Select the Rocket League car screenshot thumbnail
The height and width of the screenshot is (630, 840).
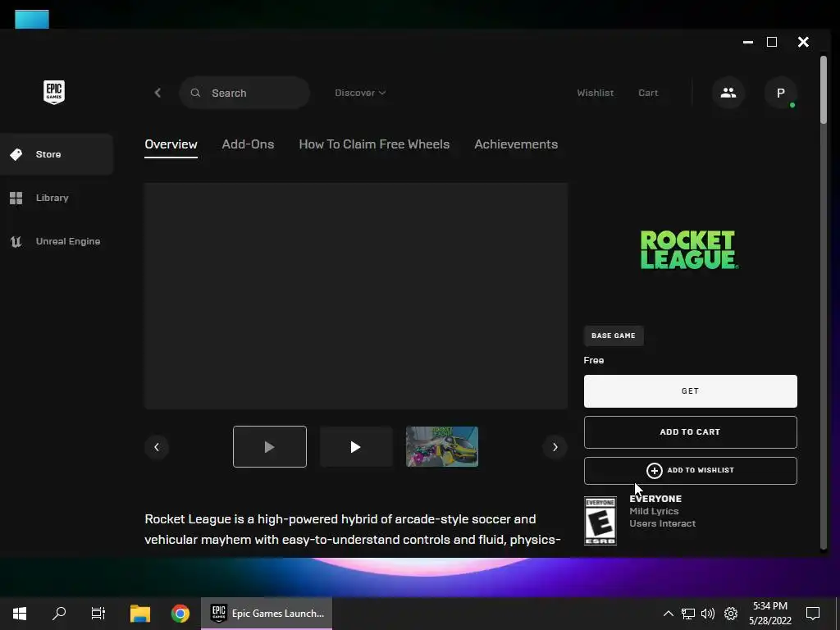[442, 447]
